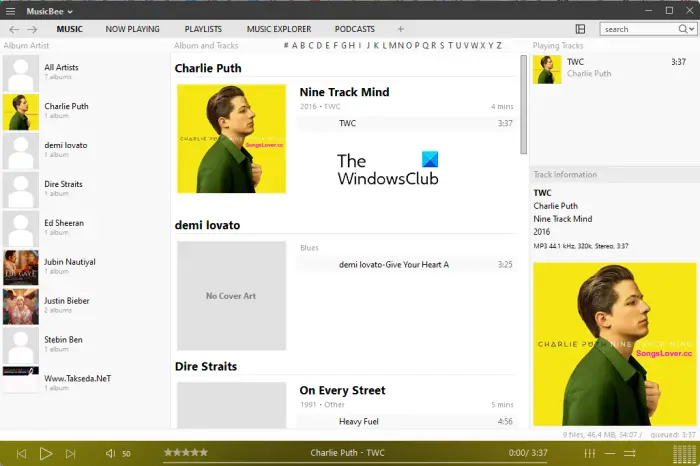Select demi lovato-Give Your Heart A track
Viewport: 700px width, 466px height.
point(405,265)
